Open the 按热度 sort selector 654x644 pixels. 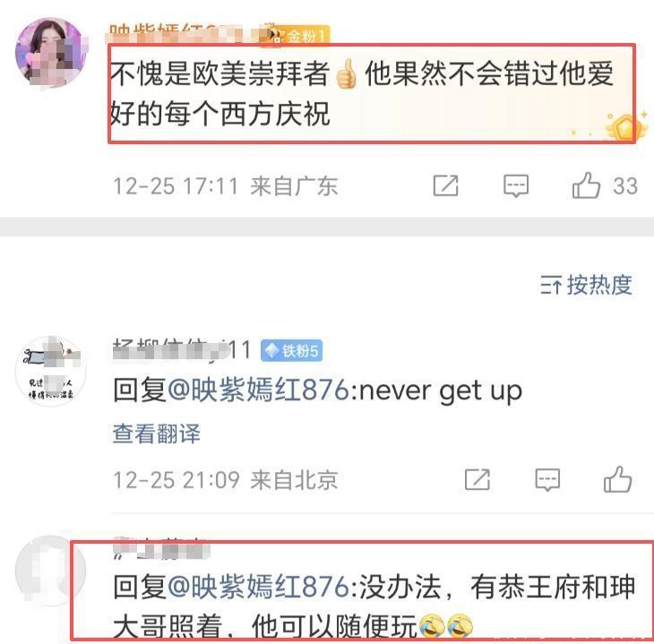tap(586, 285)
